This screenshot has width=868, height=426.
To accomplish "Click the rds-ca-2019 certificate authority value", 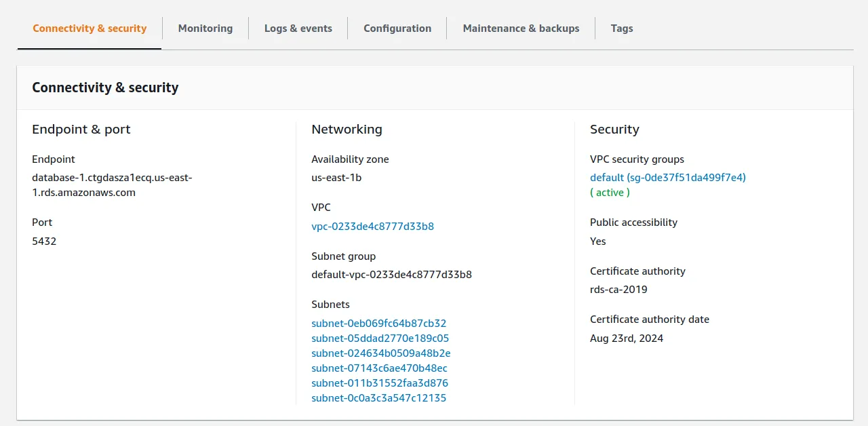I will (618, 290).
